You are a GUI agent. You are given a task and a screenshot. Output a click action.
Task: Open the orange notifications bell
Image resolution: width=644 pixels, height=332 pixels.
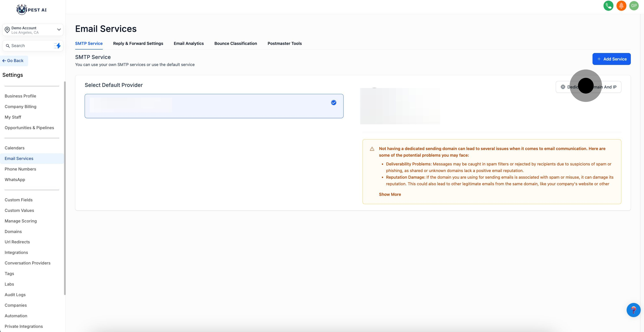[621, 6]
